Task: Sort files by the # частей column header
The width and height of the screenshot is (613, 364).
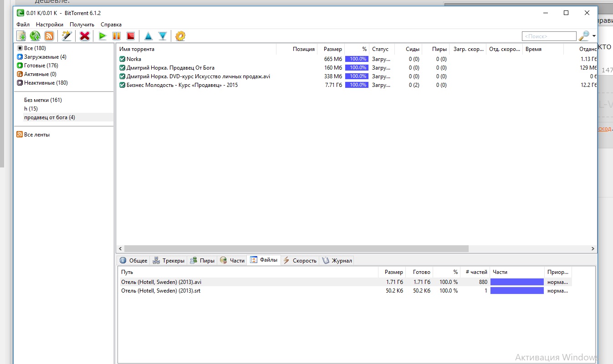Action: 475,272
